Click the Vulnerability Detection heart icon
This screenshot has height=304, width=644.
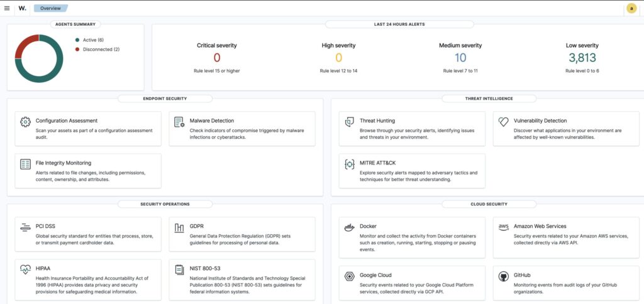tap(503, 122)
